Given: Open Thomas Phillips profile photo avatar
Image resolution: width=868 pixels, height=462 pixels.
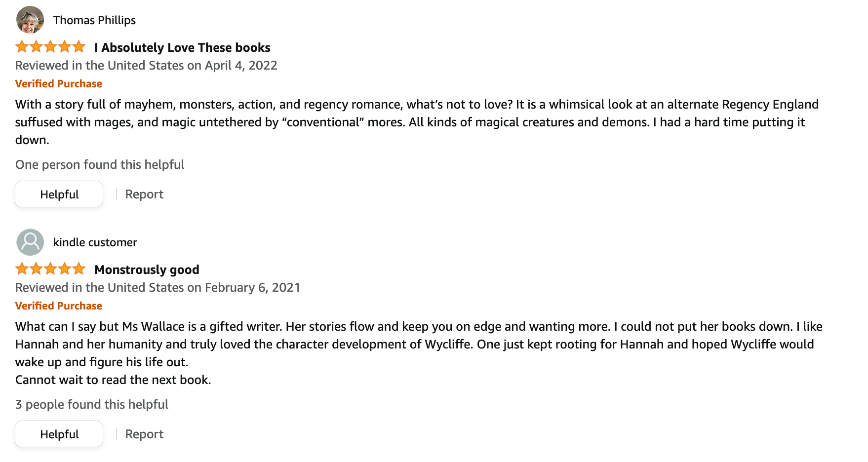Looking at the screenshot, I should [x=30, y=20].
